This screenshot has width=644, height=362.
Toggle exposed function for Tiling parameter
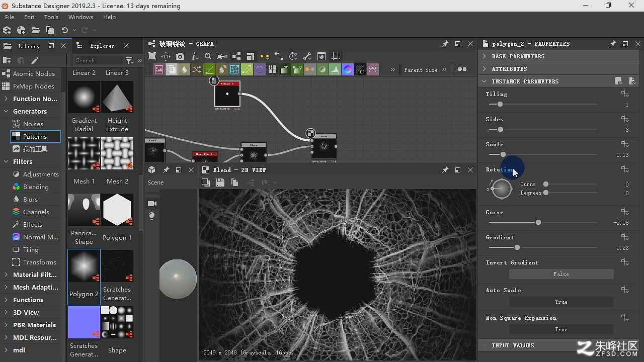click(625, 94)
